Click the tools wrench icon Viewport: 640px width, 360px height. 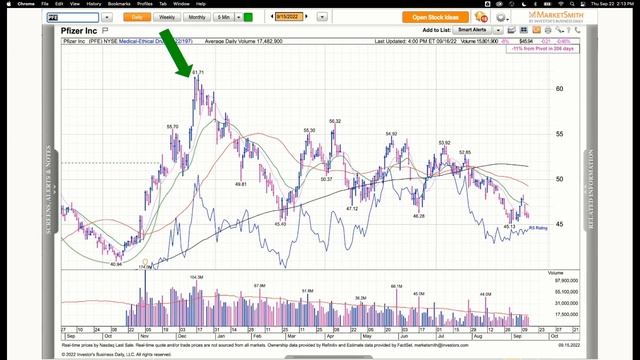pos(559,30)
